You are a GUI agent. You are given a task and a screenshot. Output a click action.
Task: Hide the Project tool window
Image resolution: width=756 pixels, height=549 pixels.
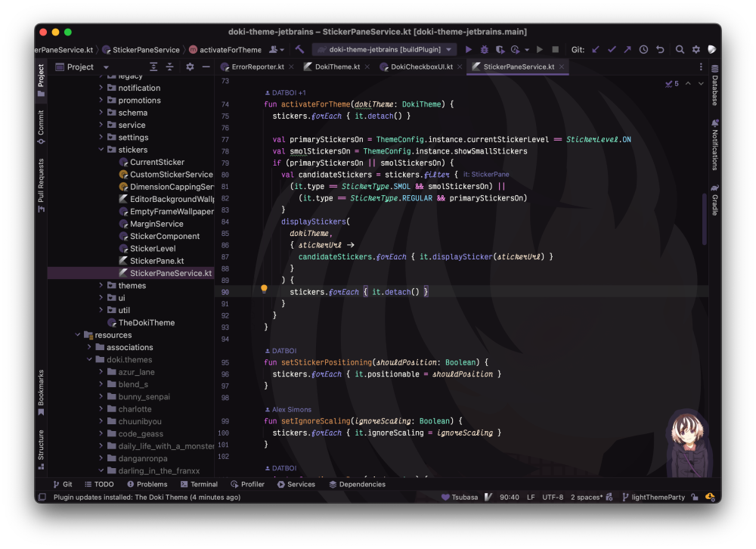pyautogui.click(x=206, y=67)
